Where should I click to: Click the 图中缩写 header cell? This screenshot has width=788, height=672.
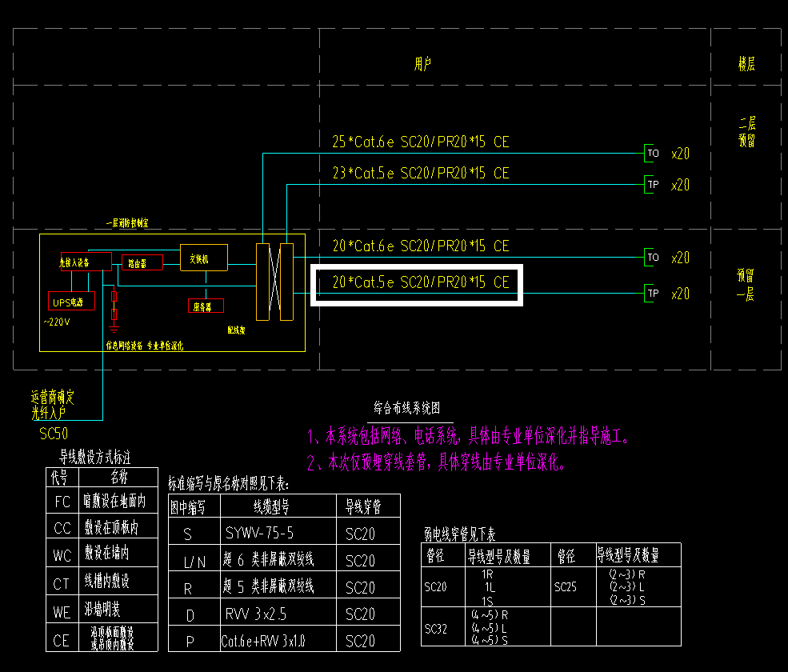(x=194, y=506)
